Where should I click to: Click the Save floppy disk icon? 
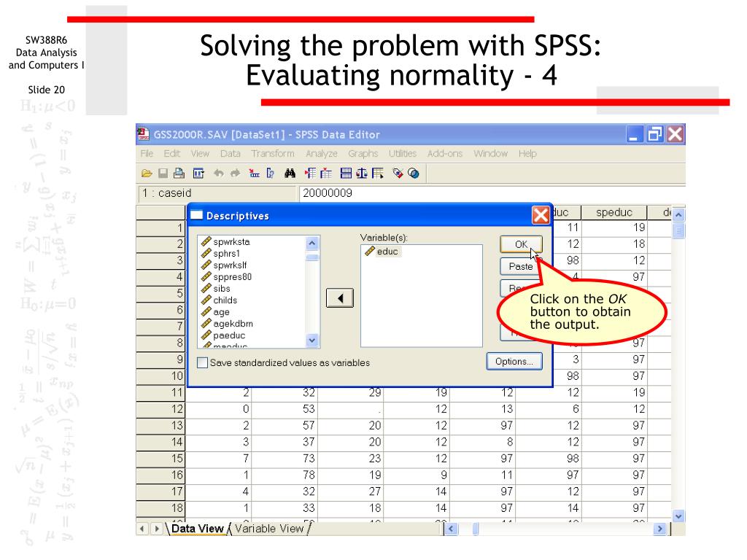(163, 174)
